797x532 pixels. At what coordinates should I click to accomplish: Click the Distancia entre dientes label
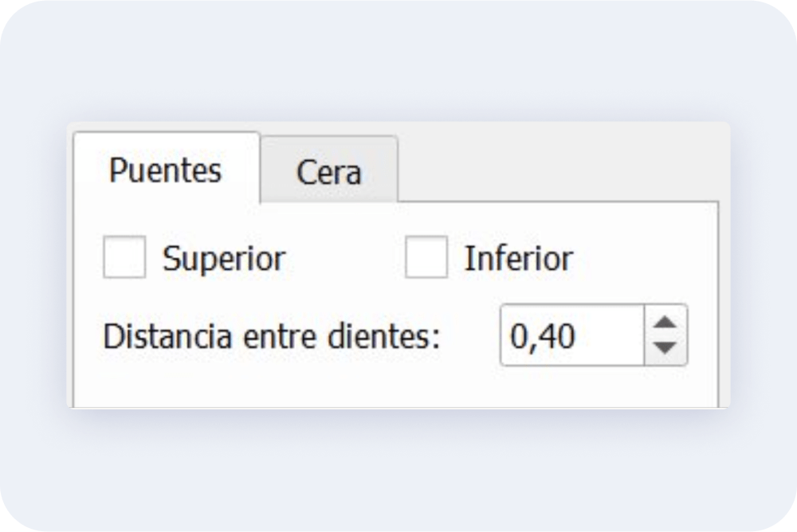pos(272,336)
